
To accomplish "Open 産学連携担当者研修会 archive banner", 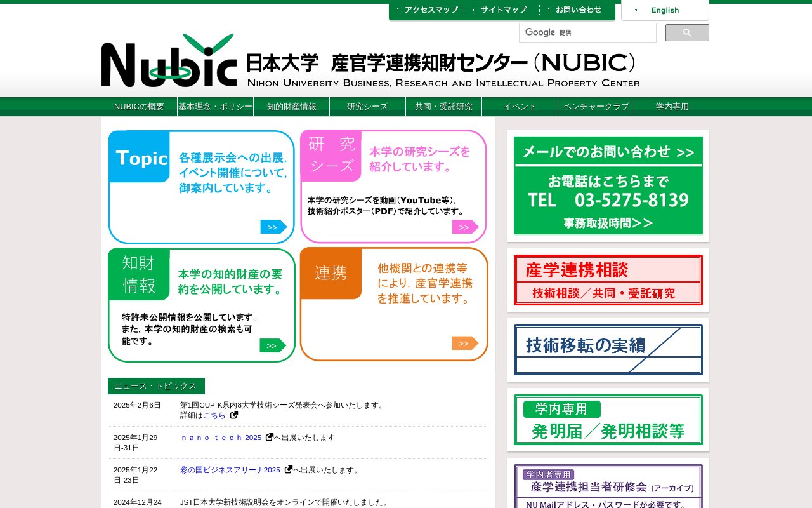I will [x=608, y=486].
